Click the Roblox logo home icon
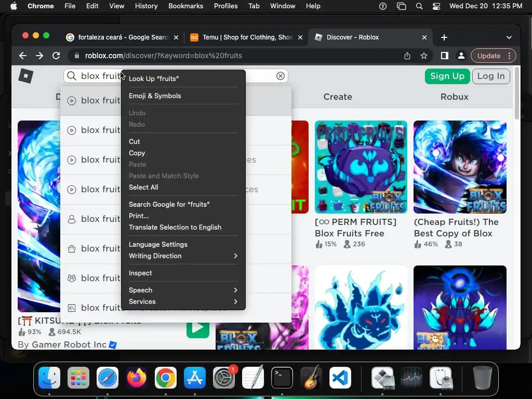The image size is (532, 399). pos(26,76)
